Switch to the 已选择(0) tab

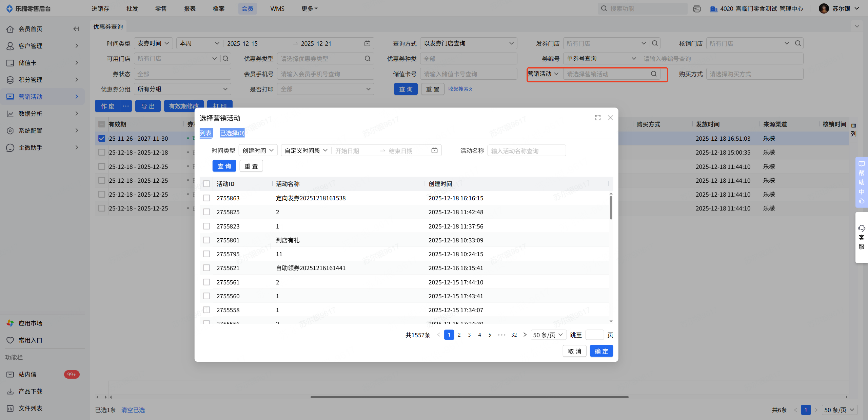point(232,133)
